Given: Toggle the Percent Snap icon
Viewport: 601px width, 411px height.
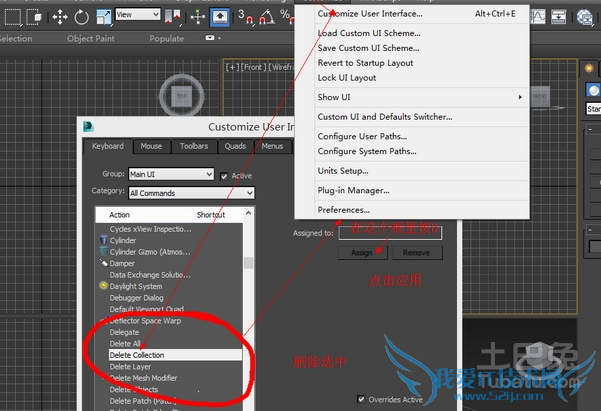Looking at the screenshot, I should [x=287, y=16].
